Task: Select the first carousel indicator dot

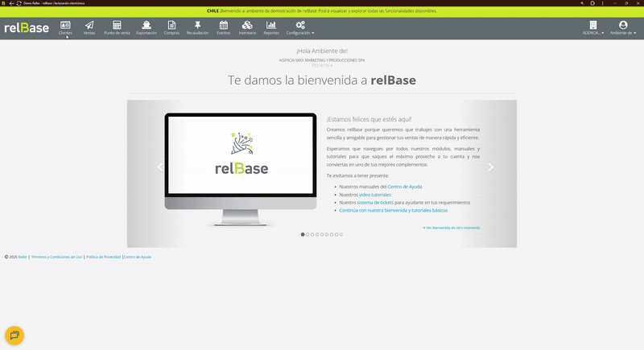Action: point(303,234)
